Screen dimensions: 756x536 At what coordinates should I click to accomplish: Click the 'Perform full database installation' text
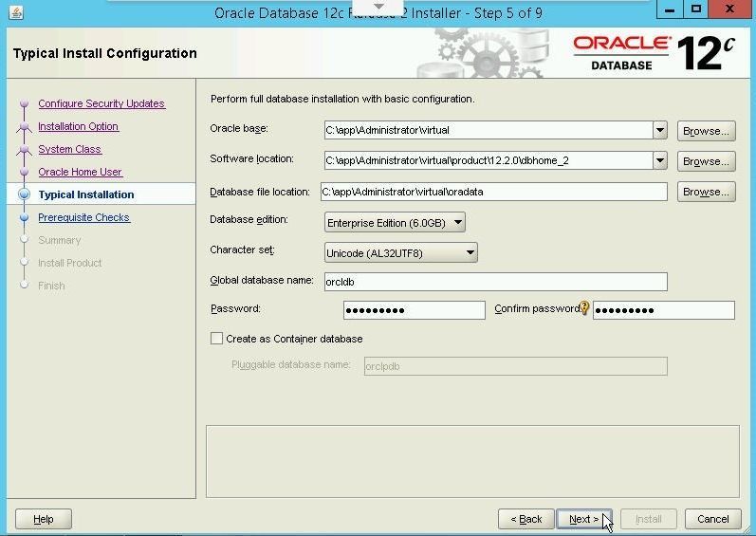coord(342,99)
